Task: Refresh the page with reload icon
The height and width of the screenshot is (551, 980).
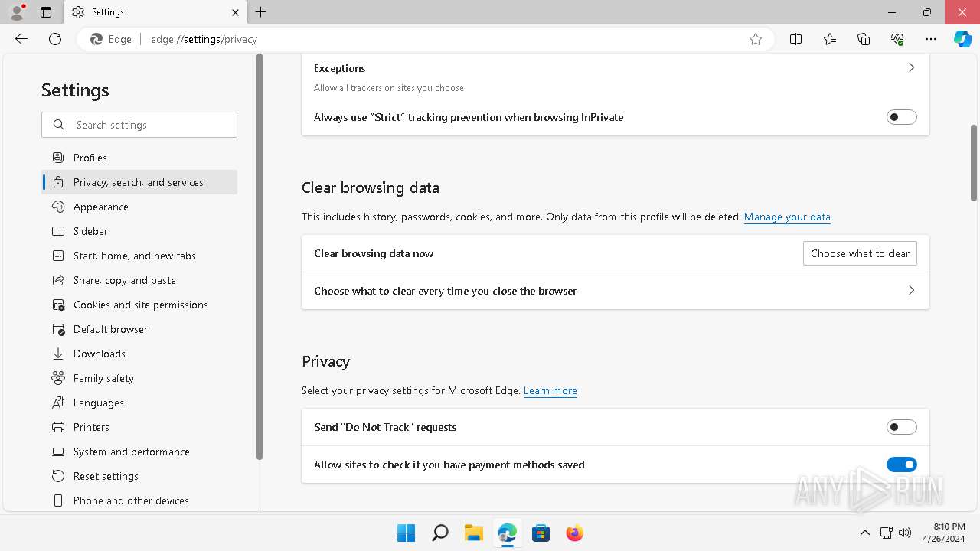Action: click(x=55, y=39)
